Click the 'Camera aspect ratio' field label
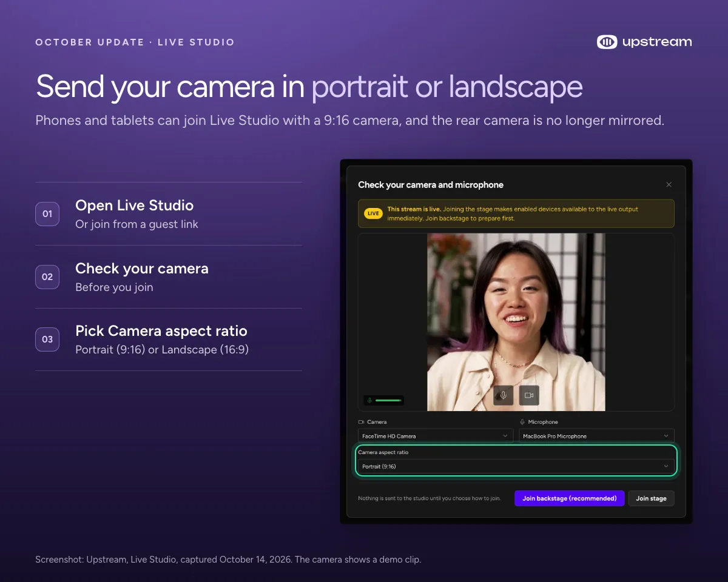This screenshot has width=728, height=582. coord(383,452)
